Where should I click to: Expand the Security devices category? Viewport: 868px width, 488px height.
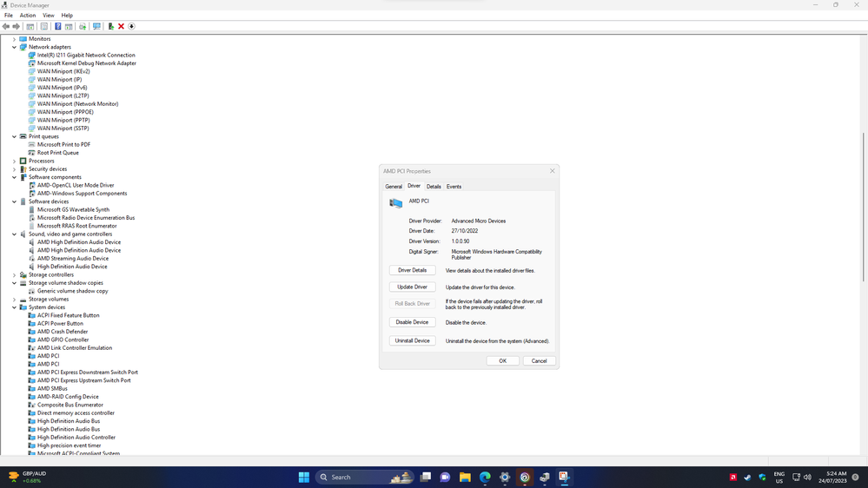(x=15, y=168)
